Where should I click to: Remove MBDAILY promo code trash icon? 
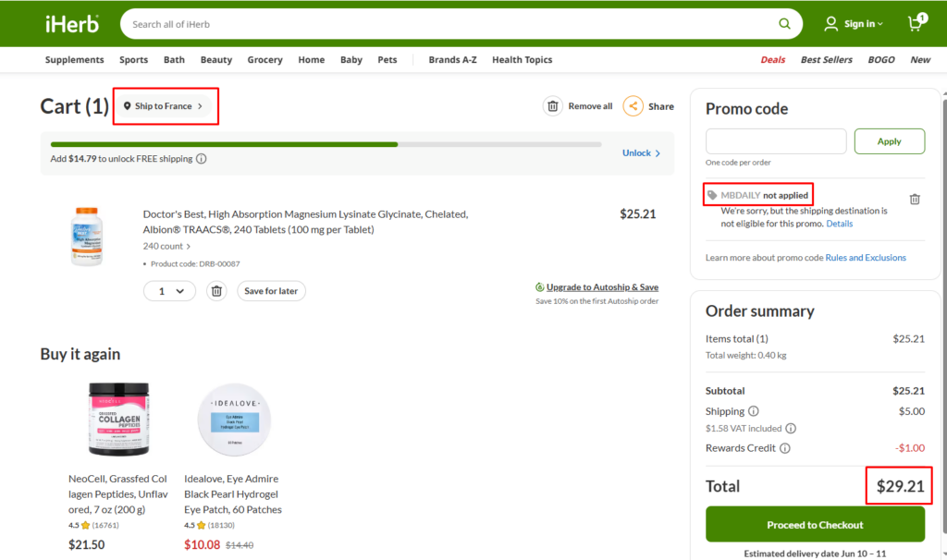[915, 199]
